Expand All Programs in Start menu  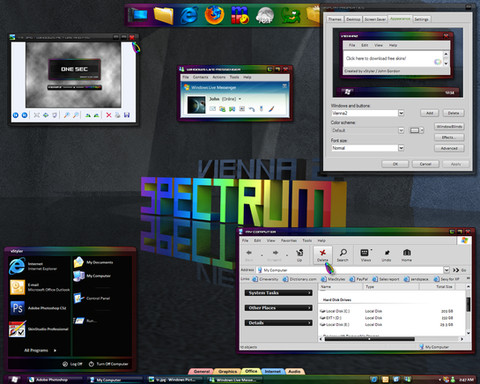[40, 350]
